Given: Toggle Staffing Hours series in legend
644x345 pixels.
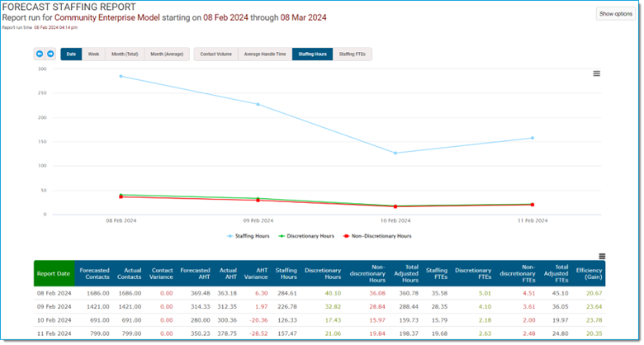Looking at the screenshot, I should [x=249, y=236].
